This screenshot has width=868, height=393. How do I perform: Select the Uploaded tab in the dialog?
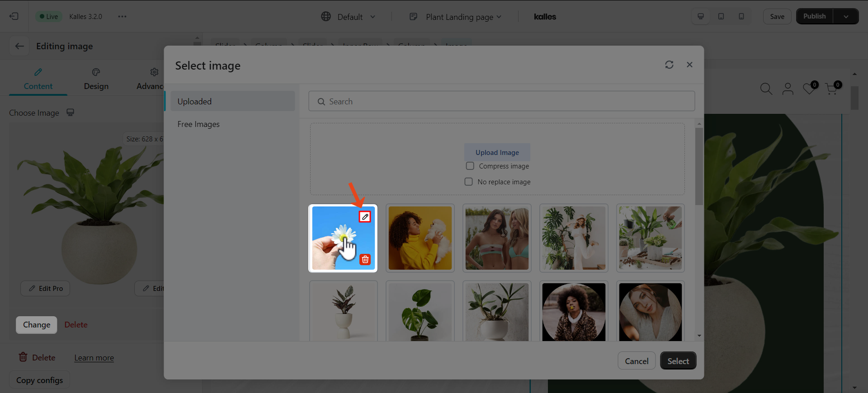coord(233,101)
